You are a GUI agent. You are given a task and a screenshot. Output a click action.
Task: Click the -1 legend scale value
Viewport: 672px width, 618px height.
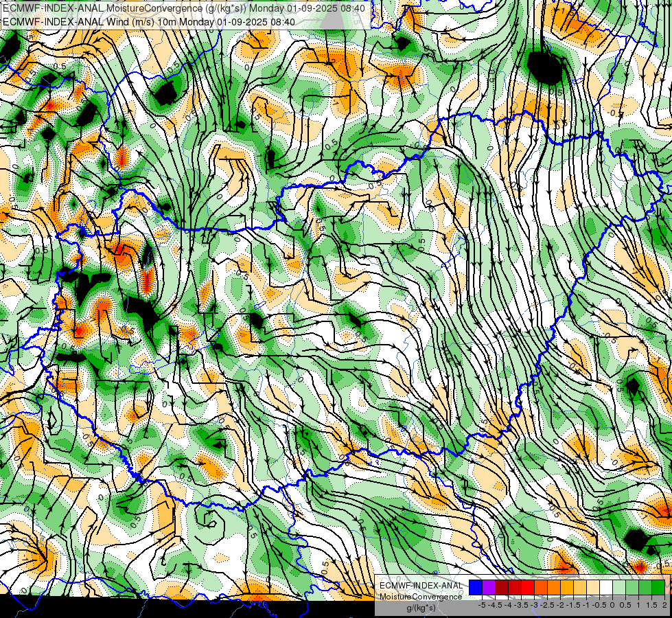[586, 605]
